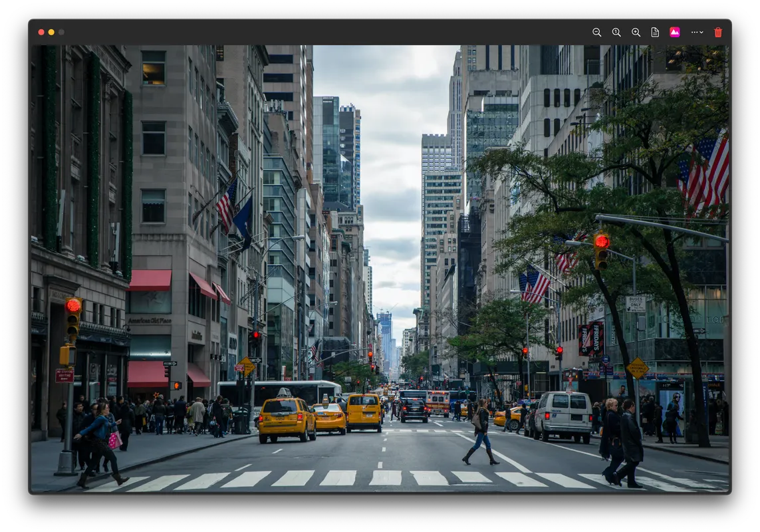Select the zoom-in magnifier tool
760x532 pixels.
pyautogui.click(x=635, y=31)
